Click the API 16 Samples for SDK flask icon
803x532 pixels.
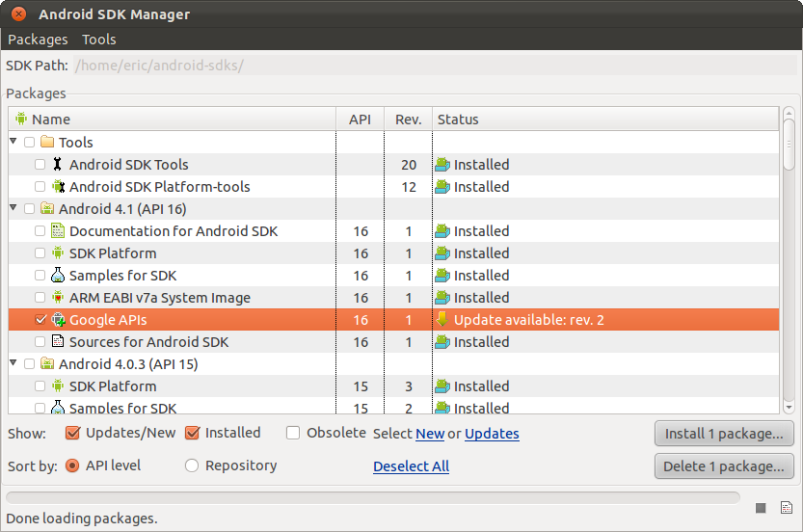click(x=58, y=275)
